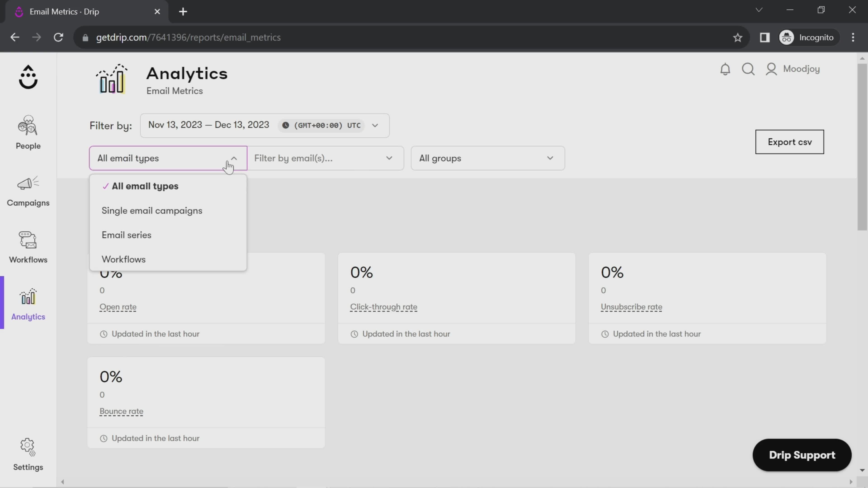868x488 pixels.
Task: Collapse the All email types dropdown
Action: [168, 158]
